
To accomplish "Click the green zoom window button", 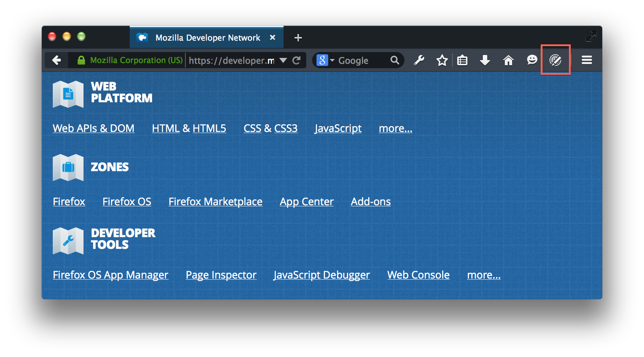I will pyautogui.click(x=81, y=36).
